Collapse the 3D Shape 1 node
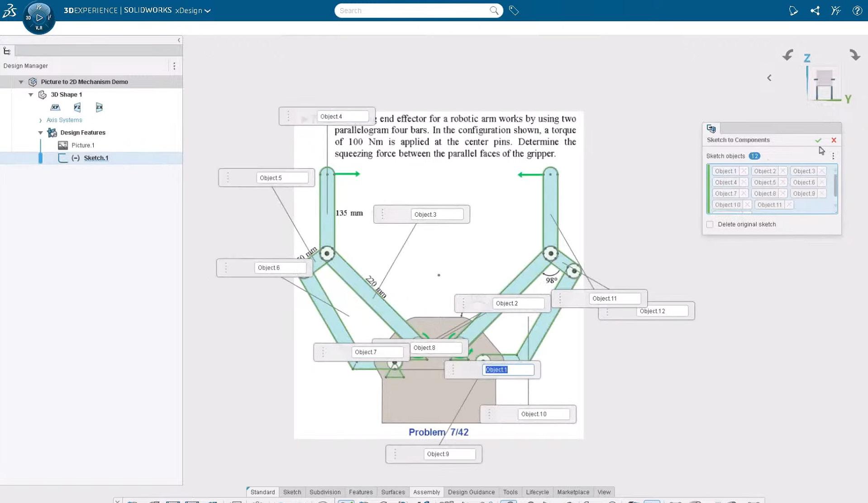Viewport: 868px width, 503px height. pyautogui.click(x=31, y=95)
